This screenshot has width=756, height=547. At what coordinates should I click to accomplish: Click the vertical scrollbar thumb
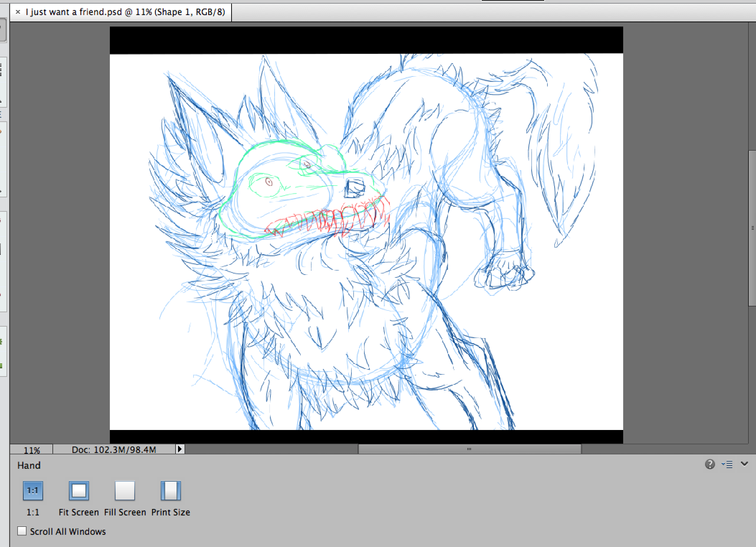coord(752,228)
